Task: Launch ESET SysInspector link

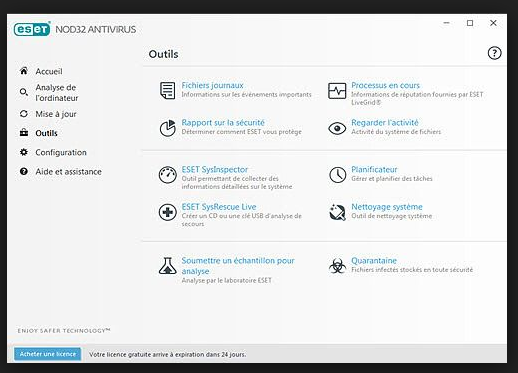Action: pyautogui.click(x=215, y=169)
